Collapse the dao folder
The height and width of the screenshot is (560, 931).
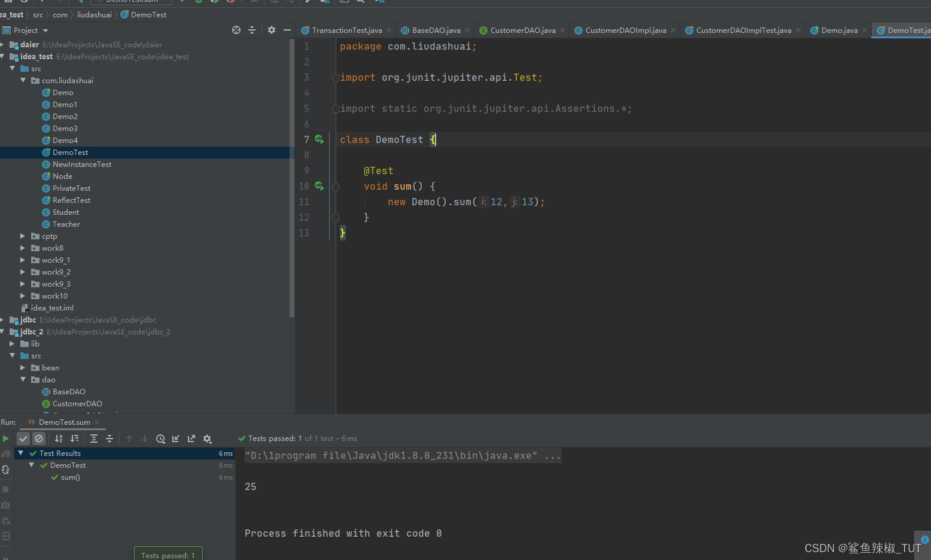pyautogui.click(x=23, y=379)
